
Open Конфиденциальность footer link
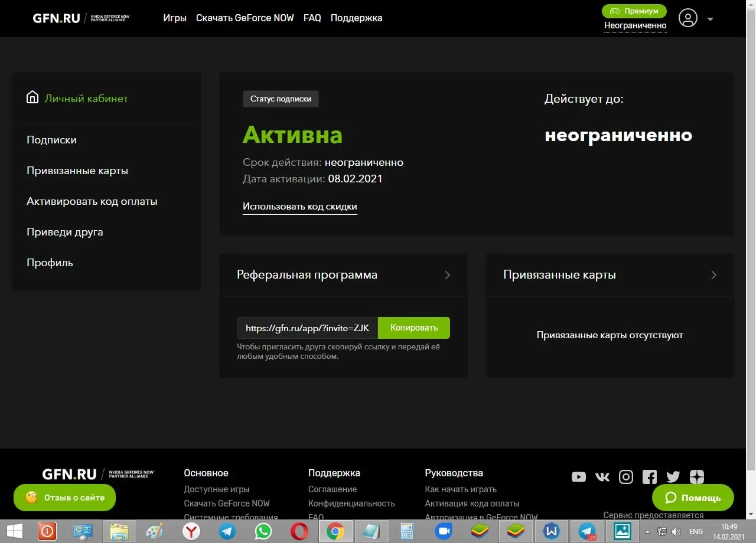(351, 503)
